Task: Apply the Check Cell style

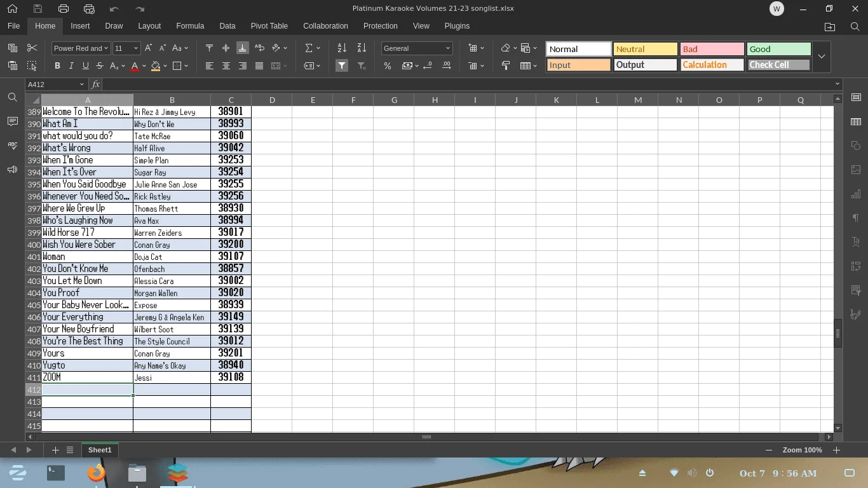Action: click(779, 65)
